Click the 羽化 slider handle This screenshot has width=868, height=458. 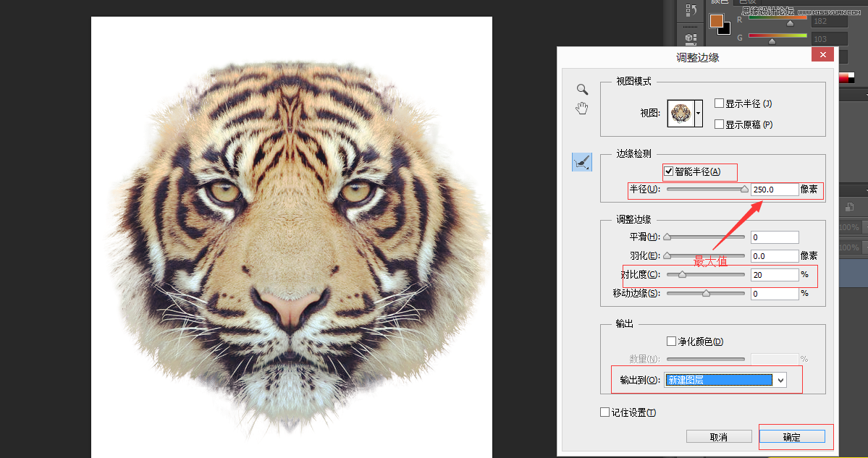click(667, 255)
